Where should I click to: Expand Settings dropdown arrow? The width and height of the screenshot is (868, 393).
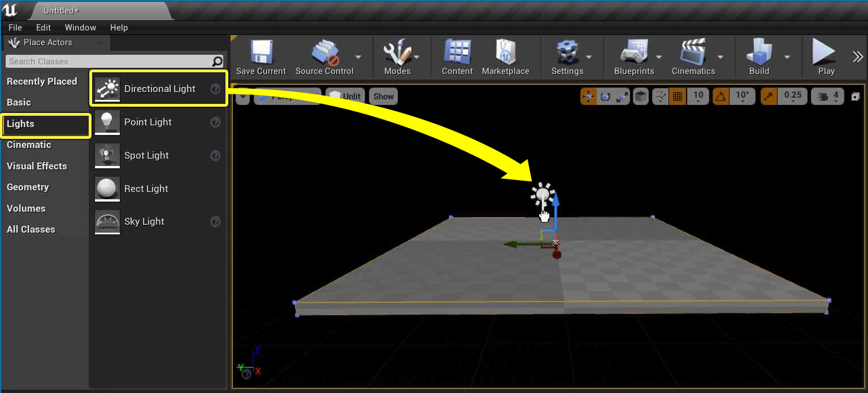pyautogui.click(x=589, y=56)
